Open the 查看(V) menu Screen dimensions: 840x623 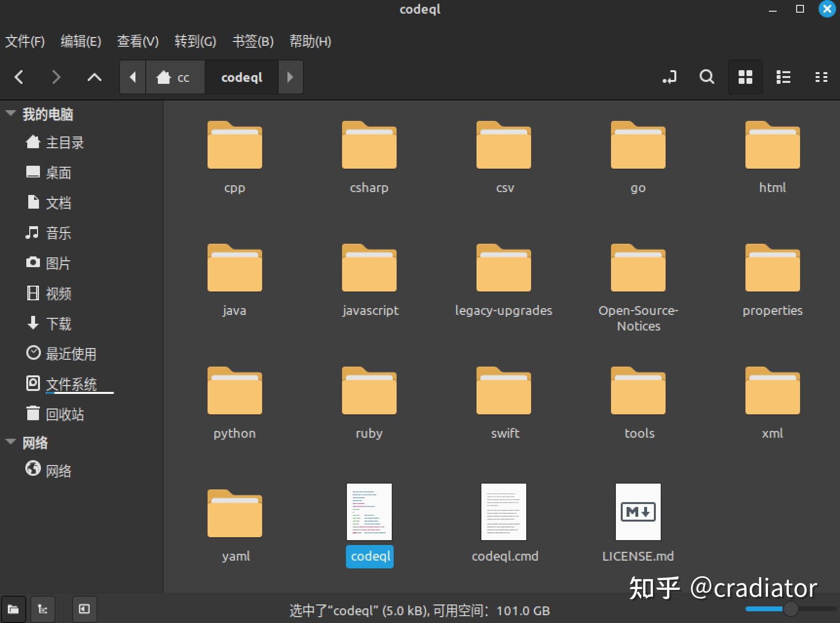pos(137,41)
